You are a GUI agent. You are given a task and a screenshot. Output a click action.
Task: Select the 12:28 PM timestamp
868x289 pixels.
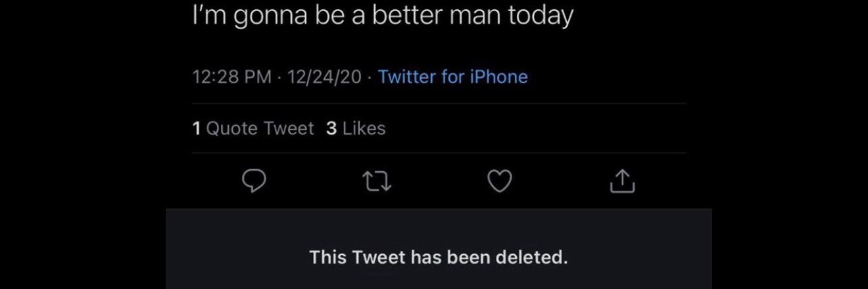point(232,77)
